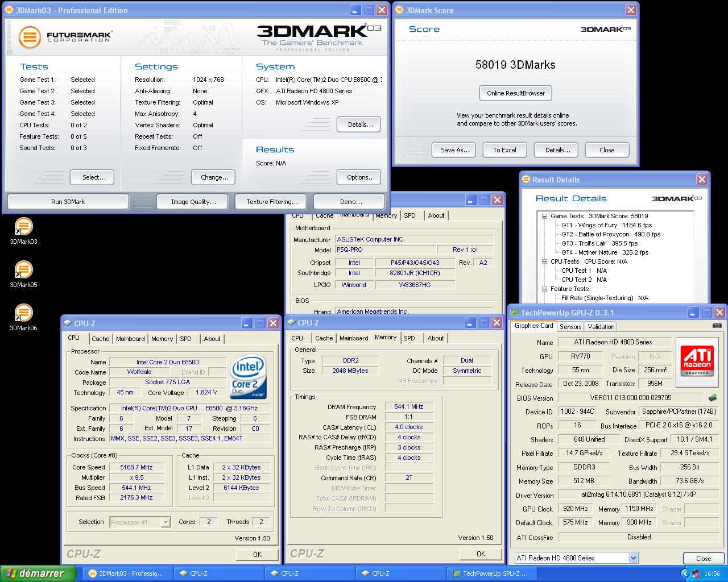Click the 3DMark Score title bar icon

pyautogui.click(x=400, y=10)
